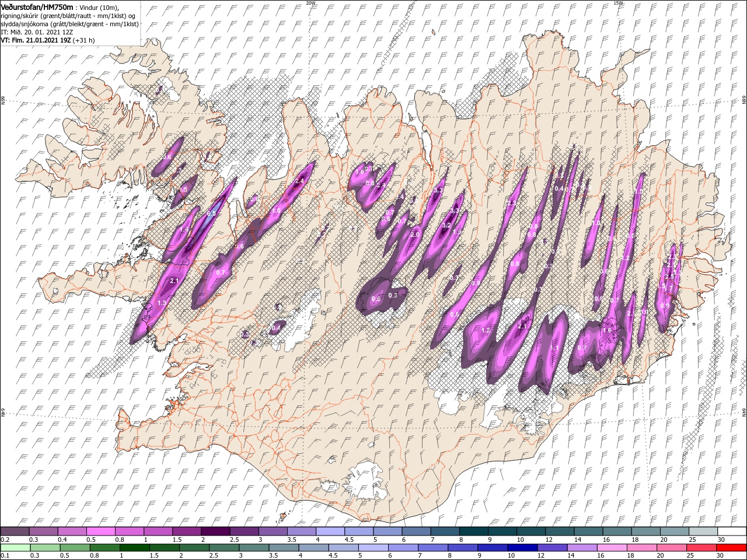The height and width of the screenshot is (560, 747).
Task: Select lavender top-row swatch 4 to 4.5
Action: 330,531
